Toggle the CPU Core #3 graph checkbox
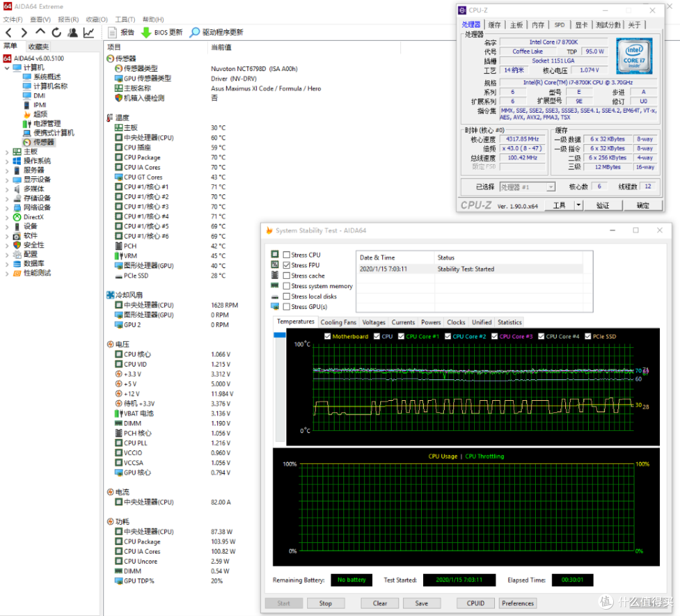680x616 pixels. coord(494,336)
